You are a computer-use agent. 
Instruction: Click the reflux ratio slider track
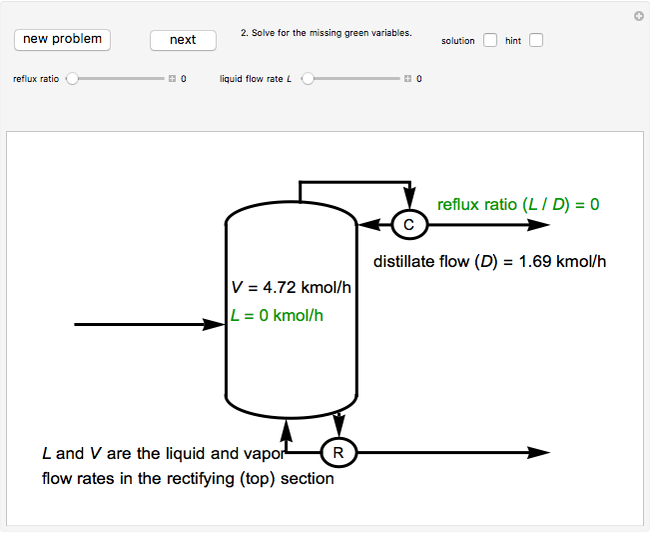point(120,78)
